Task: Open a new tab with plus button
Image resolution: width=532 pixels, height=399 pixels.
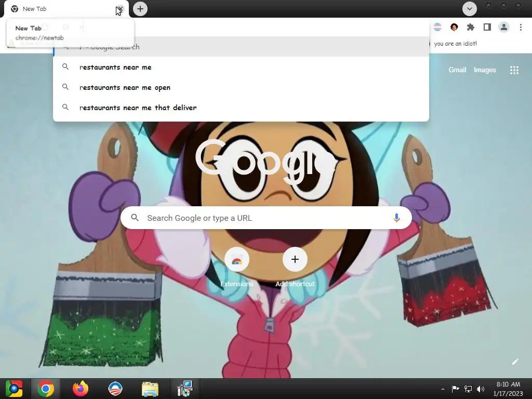Action: 140,9
